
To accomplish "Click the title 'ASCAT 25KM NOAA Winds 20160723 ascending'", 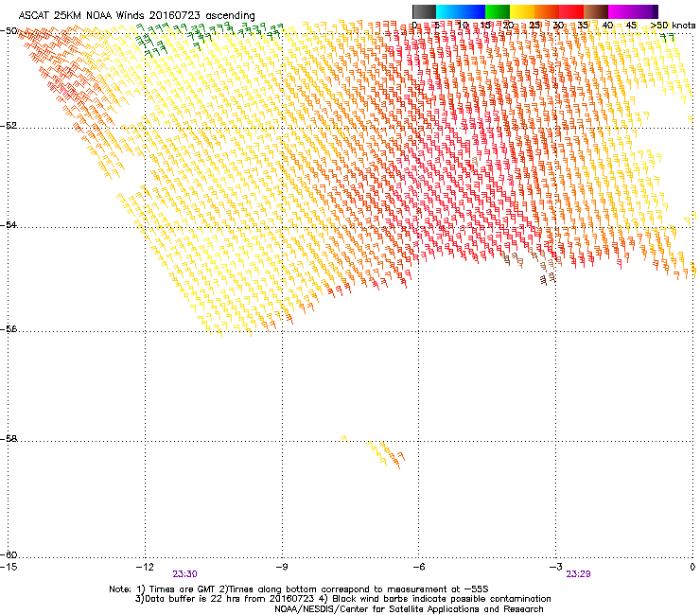I will point(136,15).
